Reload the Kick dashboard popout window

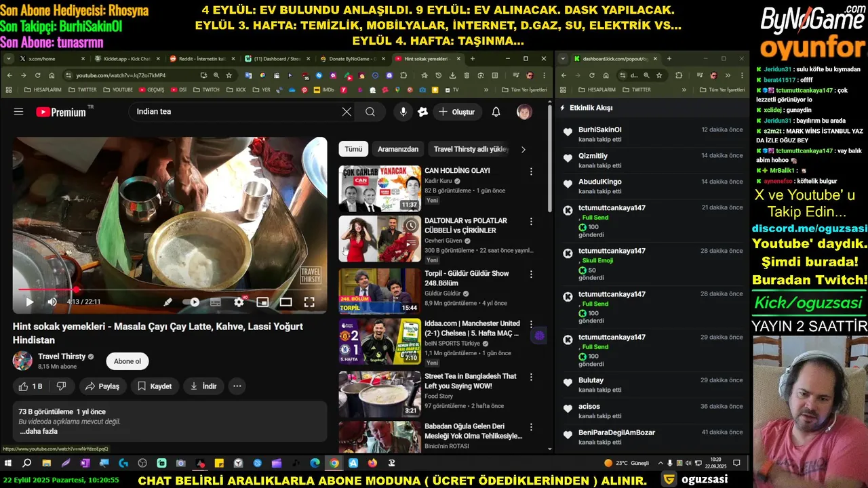591,75
